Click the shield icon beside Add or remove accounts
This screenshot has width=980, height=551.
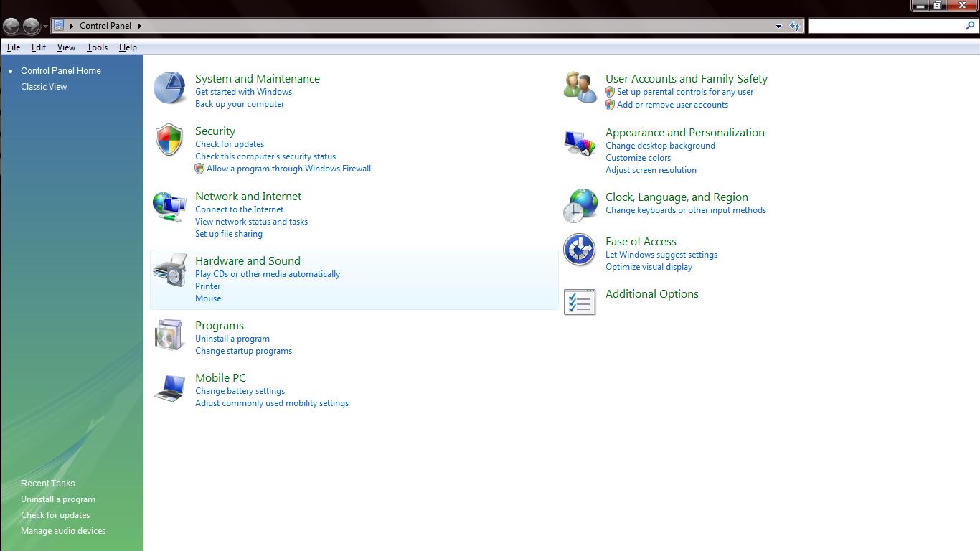(x=610, y=105)
